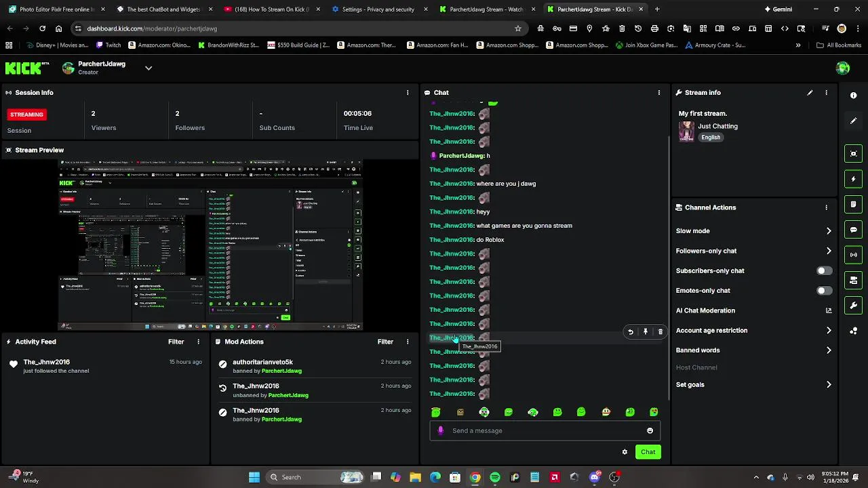
Task: Pin the hovered chat message
Action: [646, 332]
